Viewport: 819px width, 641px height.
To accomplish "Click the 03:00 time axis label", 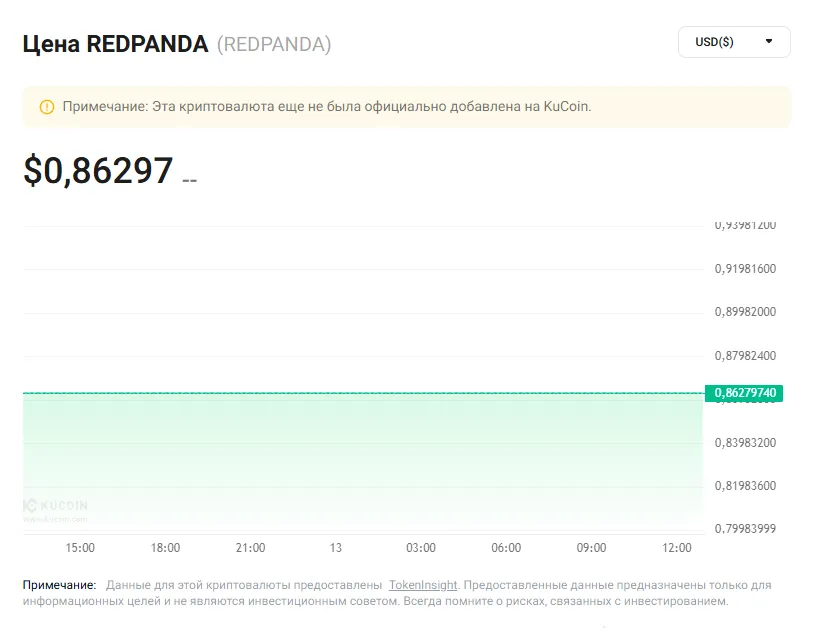I will click(x=420, y=548).
